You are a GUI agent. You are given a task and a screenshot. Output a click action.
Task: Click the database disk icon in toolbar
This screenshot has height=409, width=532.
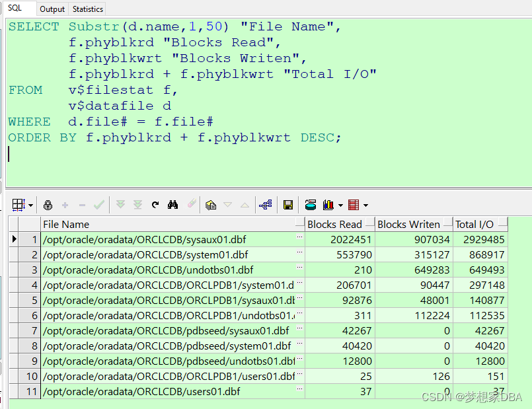tap(310, 205)
